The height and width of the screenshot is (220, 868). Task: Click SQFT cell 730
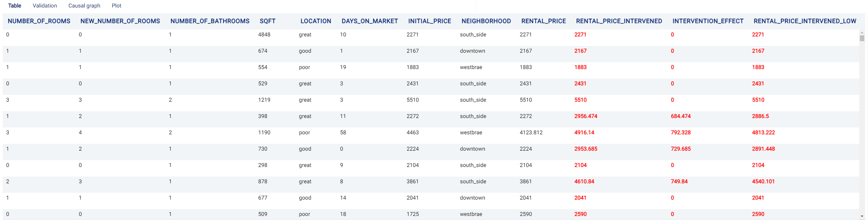point(263,149)
